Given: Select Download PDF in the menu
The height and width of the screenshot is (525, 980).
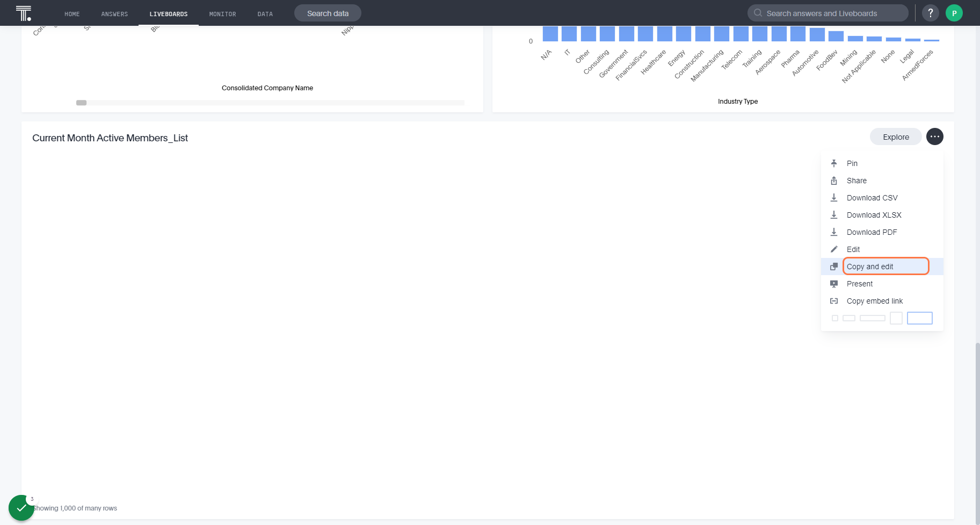Looking at the screenshot, I should (882, 232).
